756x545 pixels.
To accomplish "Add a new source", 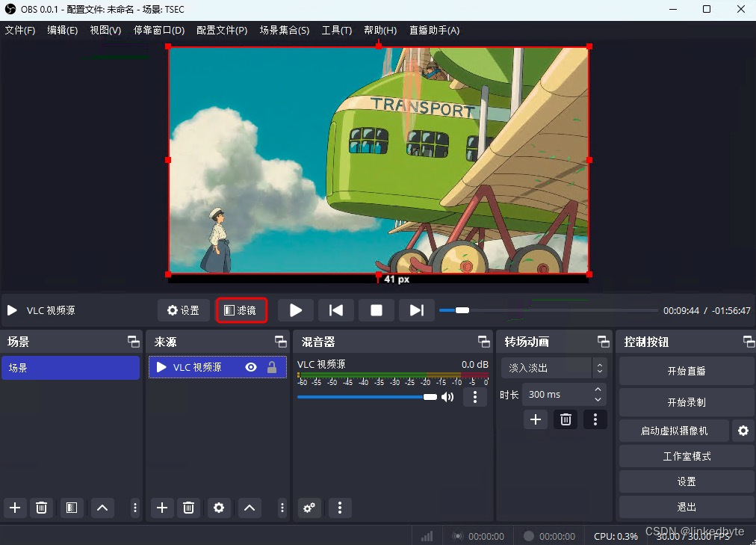I will pos(162,508).
